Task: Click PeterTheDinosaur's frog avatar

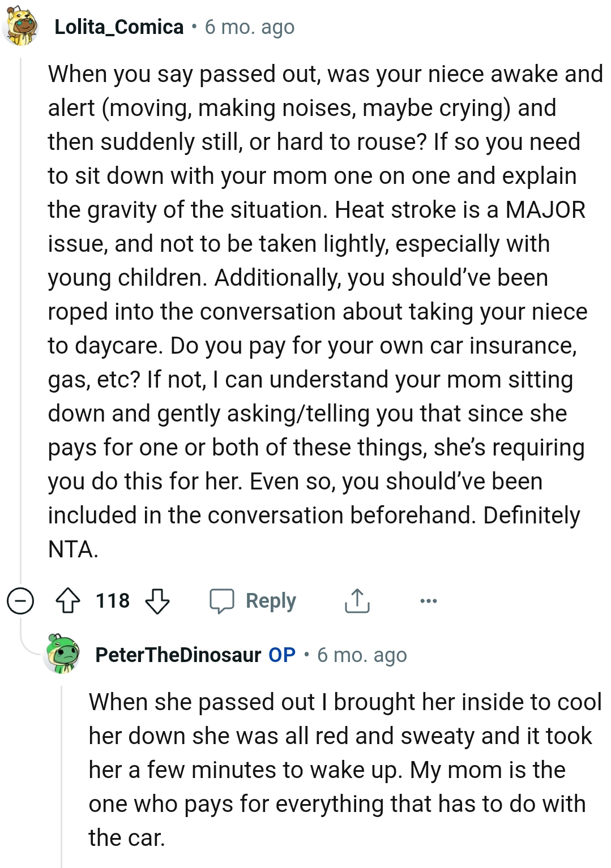Action: [x=61, y=656]
